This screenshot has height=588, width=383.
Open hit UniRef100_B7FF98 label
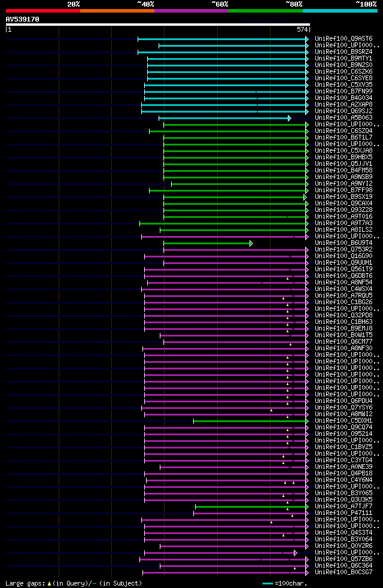click(344, 190)
